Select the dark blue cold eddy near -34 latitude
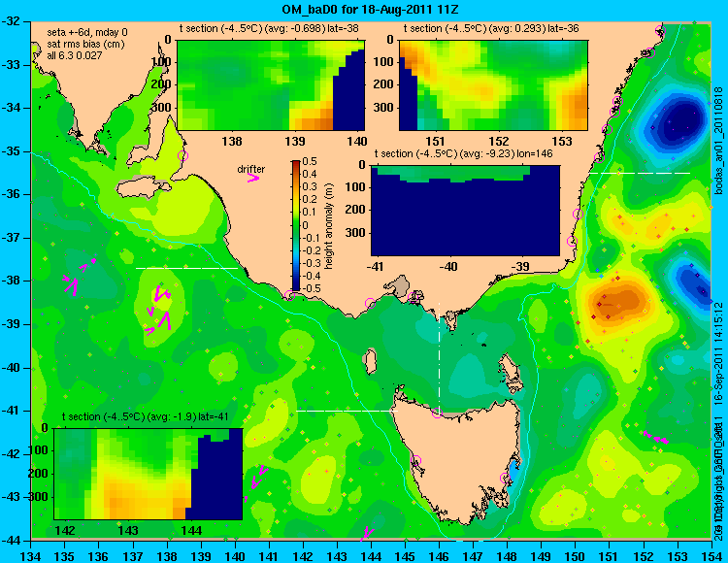 point(682,121)
